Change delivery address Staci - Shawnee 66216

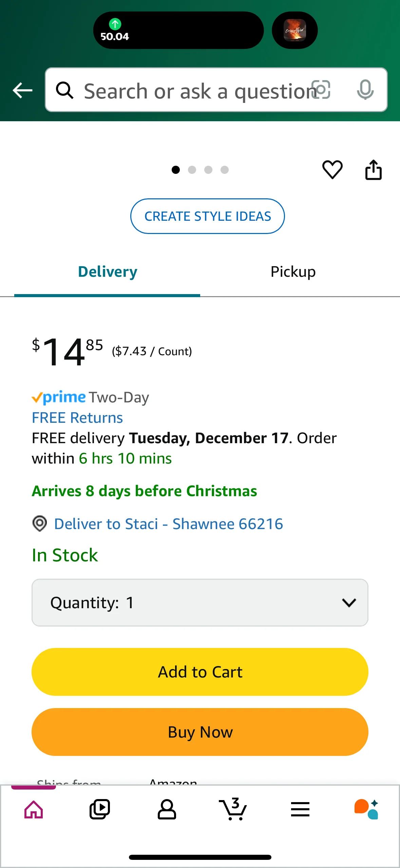tap(168, 524)
